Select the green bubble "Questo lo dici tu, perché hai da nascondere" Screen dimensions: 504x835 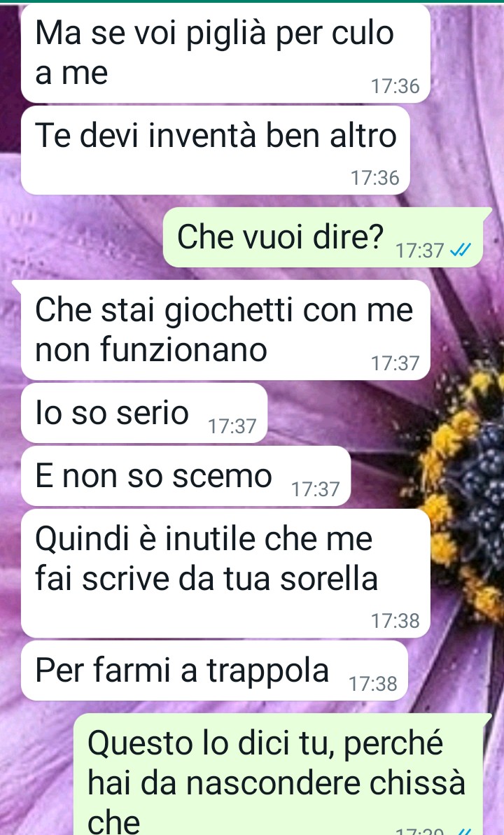pos(282,775)
